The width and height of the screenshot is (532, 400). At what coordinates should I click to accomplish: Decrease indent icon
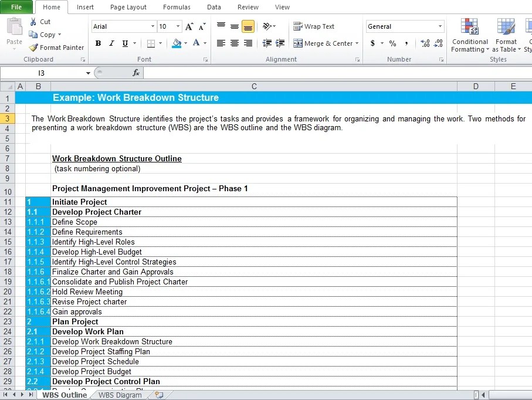267,43
